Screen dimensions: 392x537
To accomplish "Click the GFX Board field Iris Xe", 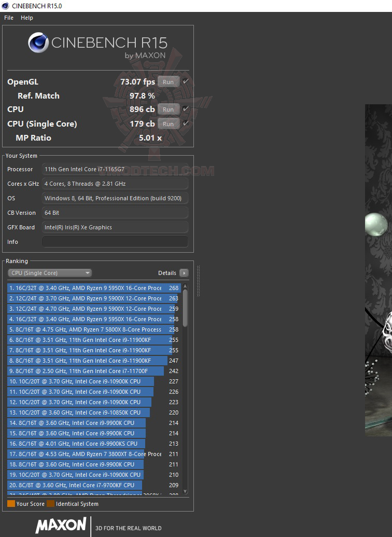I will [115, 227].
